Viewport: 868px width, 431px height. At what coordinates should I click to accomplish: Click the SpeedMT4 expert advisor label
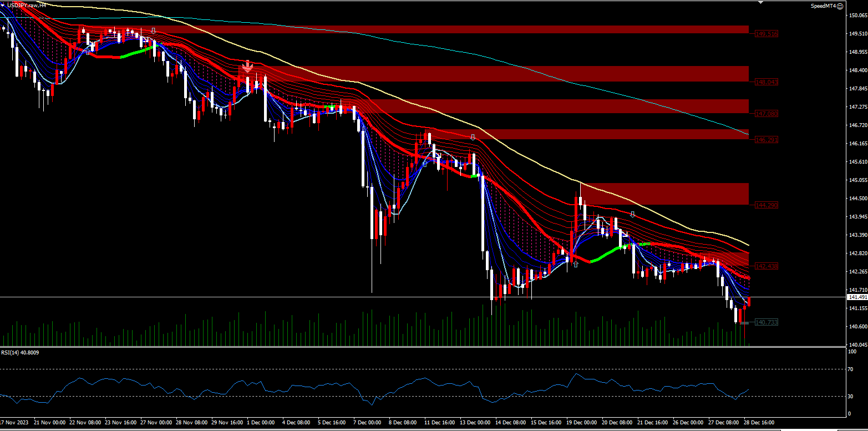pos(823,6)
